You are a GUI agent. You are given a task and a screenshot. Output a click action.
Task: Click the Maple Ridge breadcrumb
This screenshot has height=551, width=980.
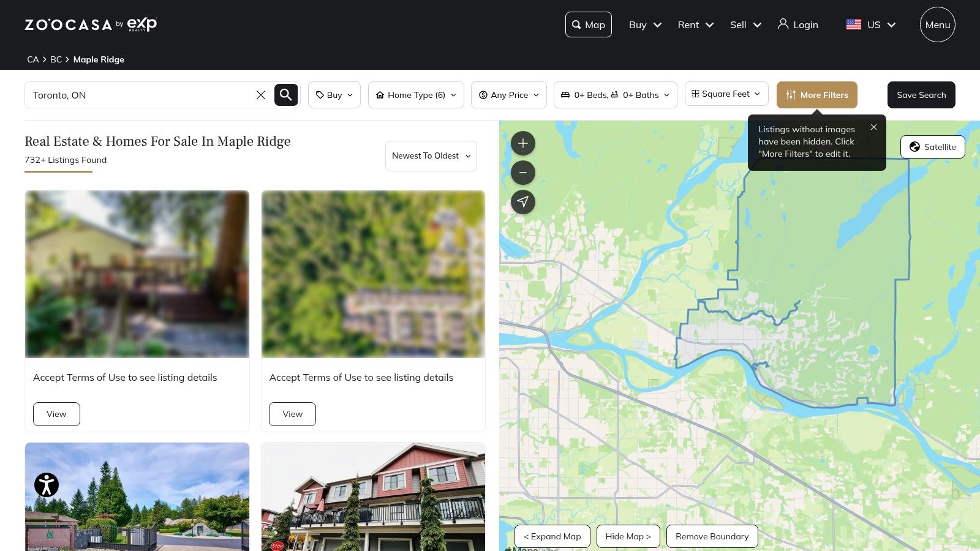(x=99, y=59)
